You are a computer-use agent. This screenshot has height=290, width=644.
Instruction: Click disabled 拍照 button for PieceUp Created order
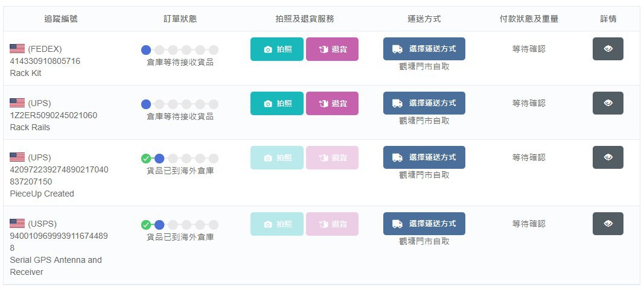[277, 157]
